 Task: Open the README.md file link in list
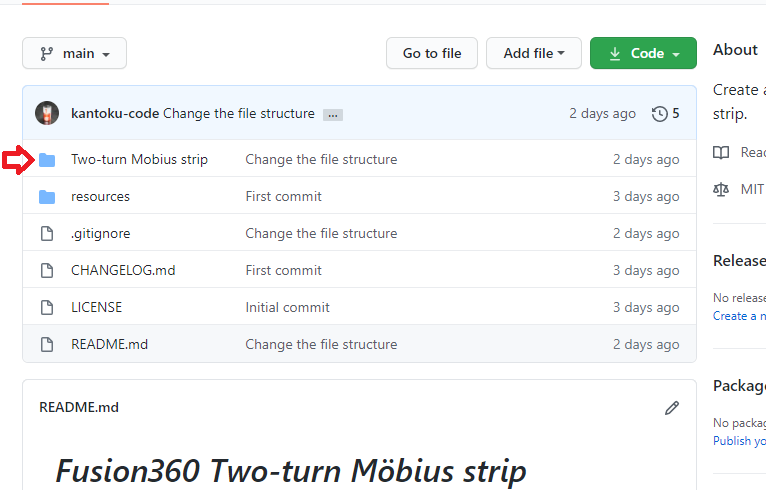(x=109, y=344)
